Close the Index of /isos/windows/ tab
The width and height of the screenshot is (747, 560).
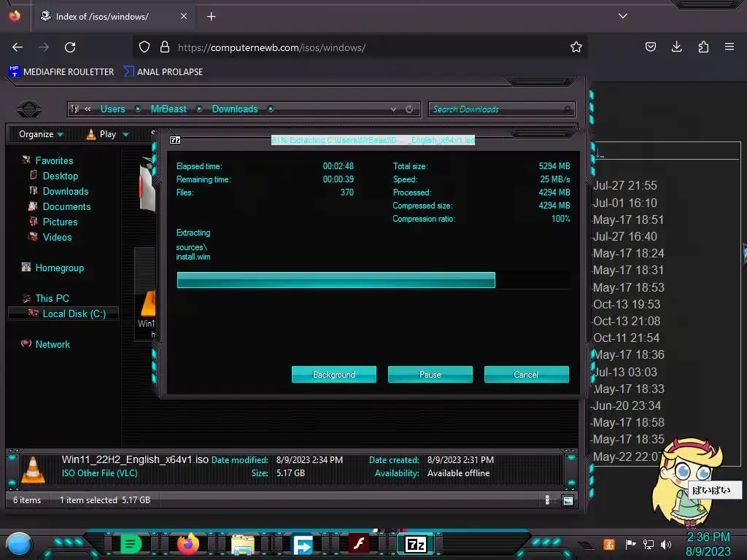pos(184,16)
